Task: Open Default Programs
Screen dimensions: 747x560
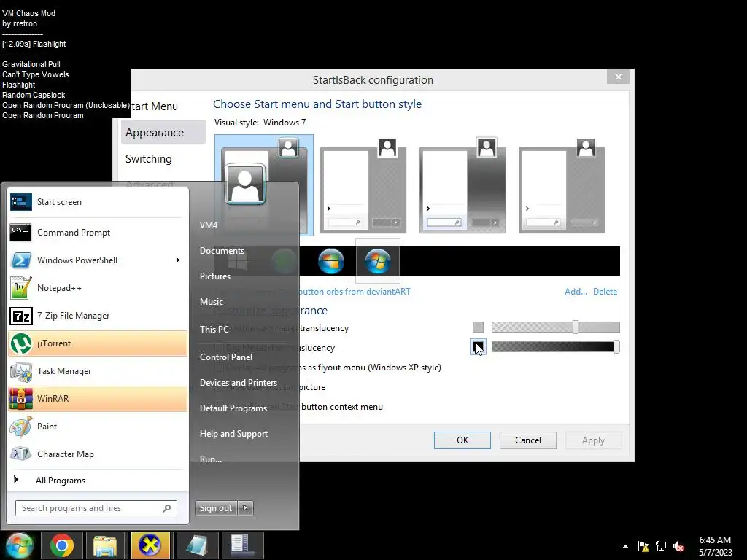Action: point(233,408)
